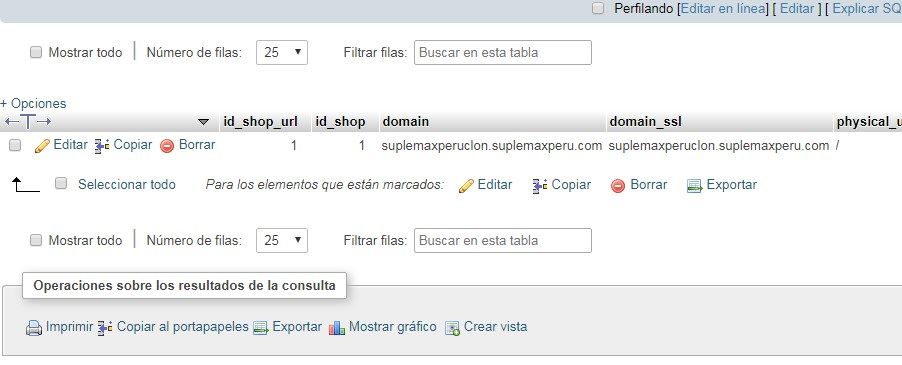Click the Editar link next to Perfilando

click(x=797, y=9)
